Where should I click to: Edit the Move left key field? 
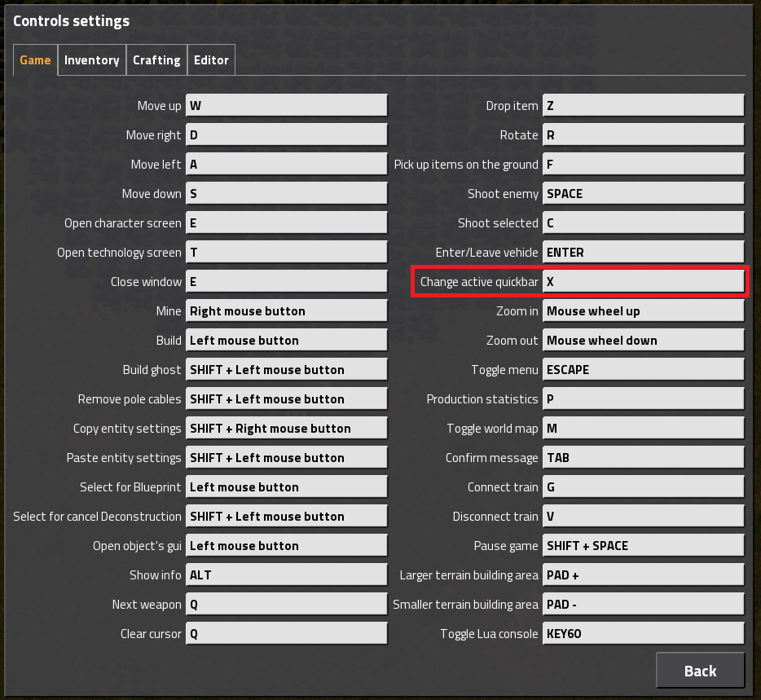pyautogui.click(x=286, y=164)
